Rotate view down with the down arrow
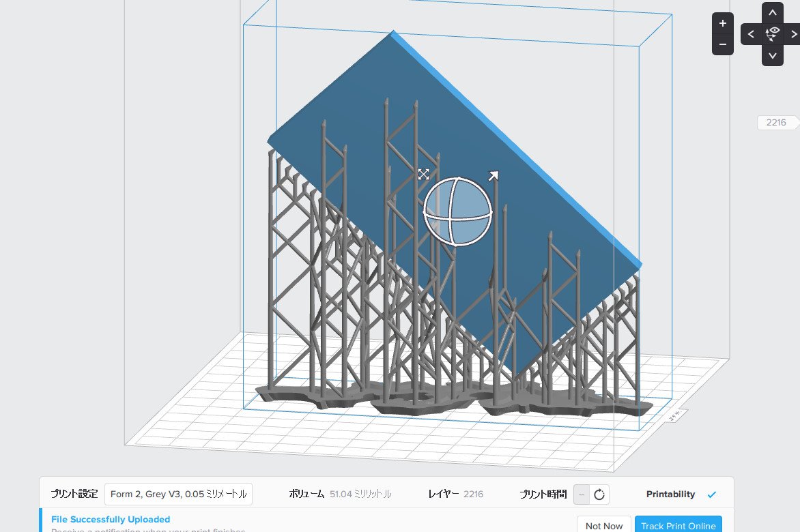Image resolution: width=800 pixels, height=532 pixels. point(773,55)
